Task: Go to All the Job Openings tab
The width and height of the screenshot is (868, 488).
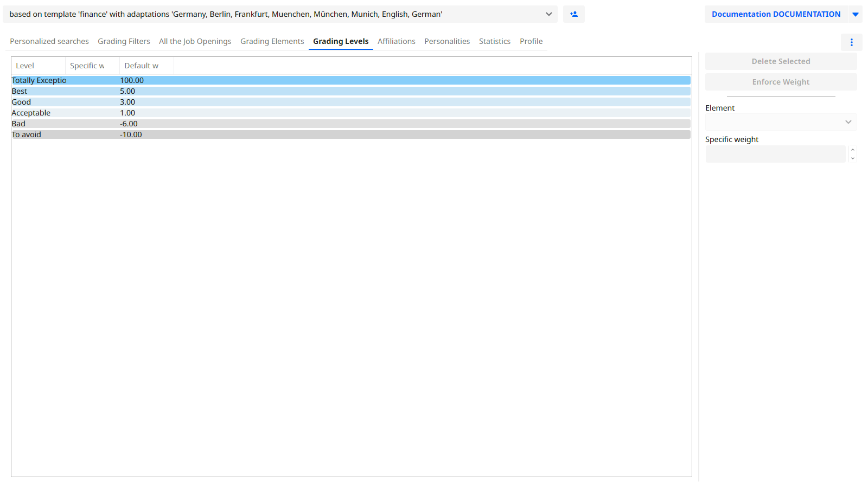Action: pos(195,41)
